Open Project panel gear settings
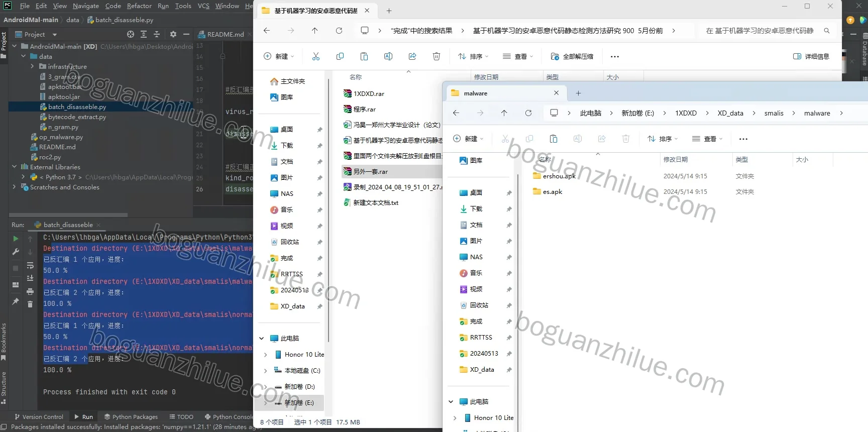The width and height of the screenshot is (868, 432). click(x=173, y=34)
